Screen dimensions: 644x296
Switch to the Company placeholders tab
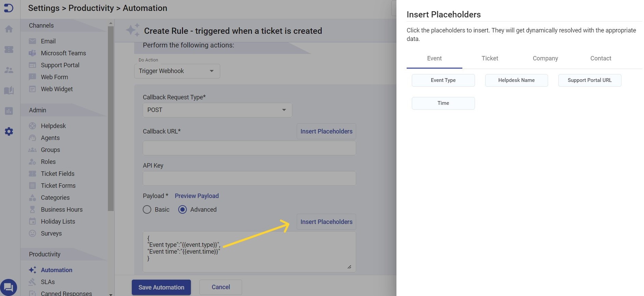[x=545, y=58]
